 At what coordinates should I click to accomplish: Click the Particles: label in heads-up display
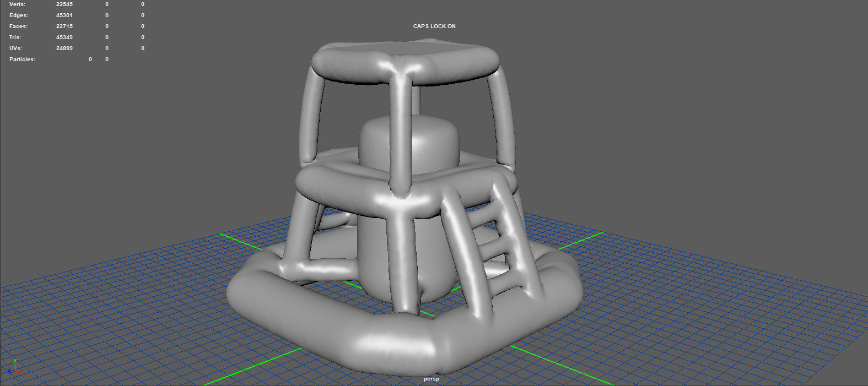[x=22, y=59]
